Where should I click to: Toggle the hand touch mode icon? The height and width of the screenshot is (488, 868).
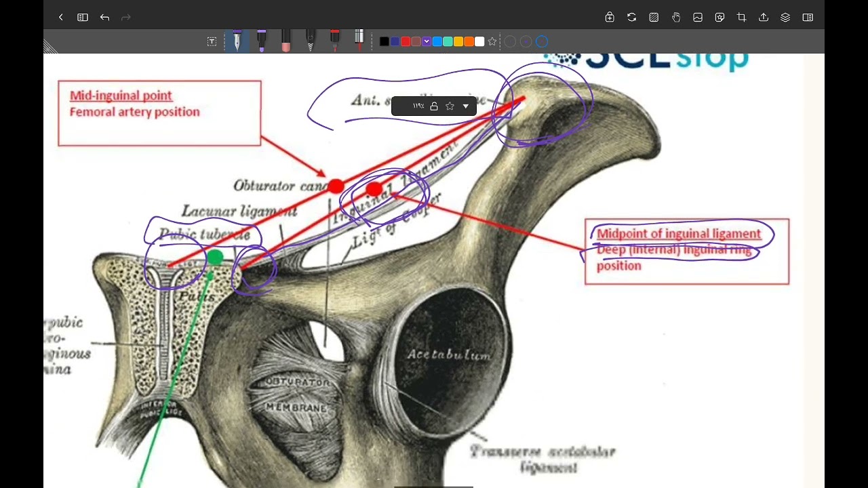coord(676,18)
